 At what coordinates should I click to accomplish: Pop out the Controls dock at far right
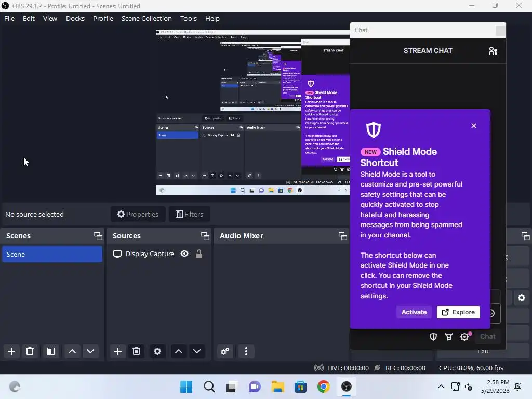525,236
